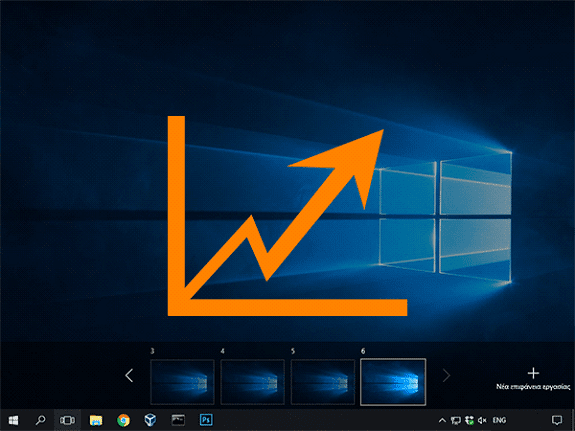
Task: Open Dropbox tray icon
Action: [x=469, y=420]
